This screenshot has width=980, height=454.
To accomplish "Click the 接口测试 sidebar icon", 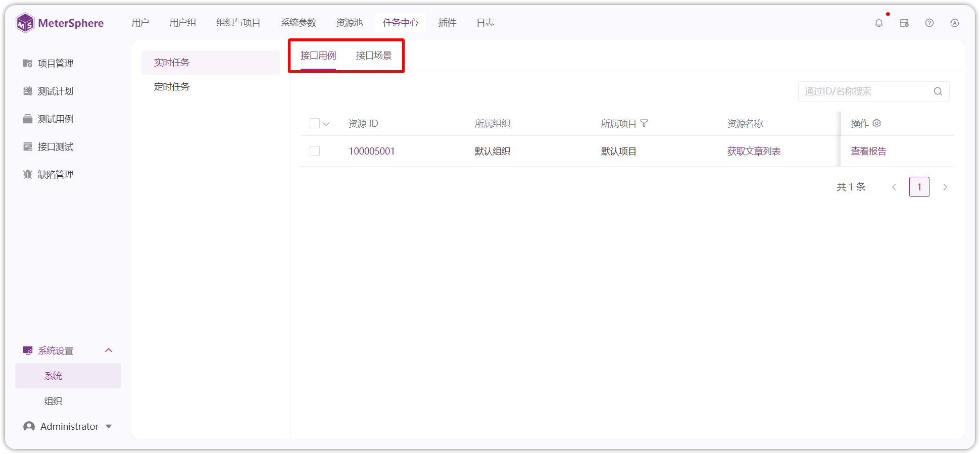I will [x=28, y=146].
